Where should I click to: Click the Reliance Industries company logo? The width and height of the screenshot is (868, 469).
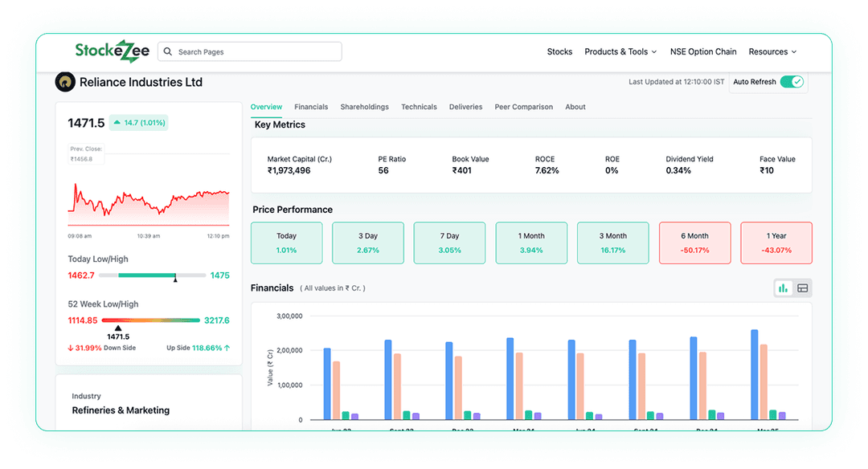tap(65, 82)
